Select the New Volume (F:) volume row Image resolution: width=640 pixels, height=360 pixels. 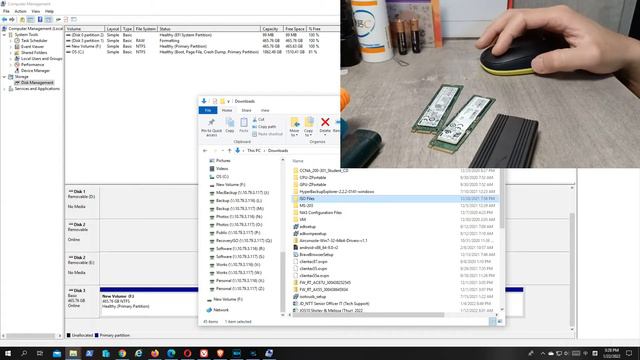202,47
